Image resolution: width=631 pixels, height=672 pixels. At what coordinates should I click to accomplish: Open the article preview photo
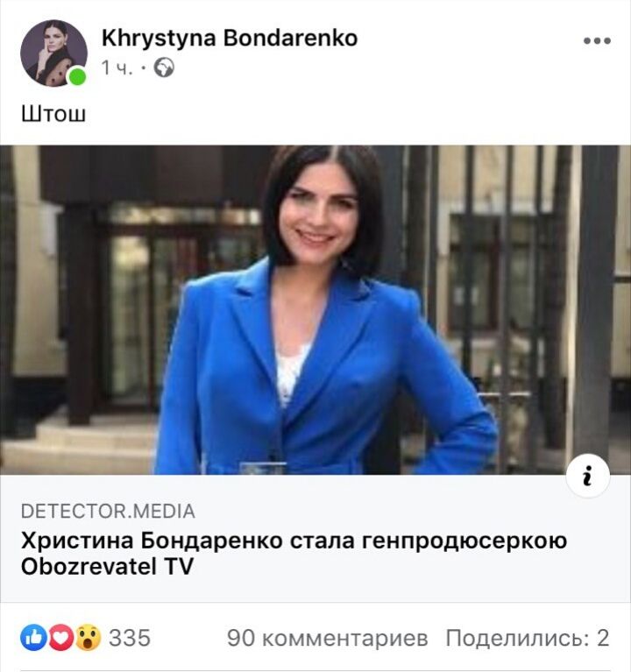(x=315, y=310)
